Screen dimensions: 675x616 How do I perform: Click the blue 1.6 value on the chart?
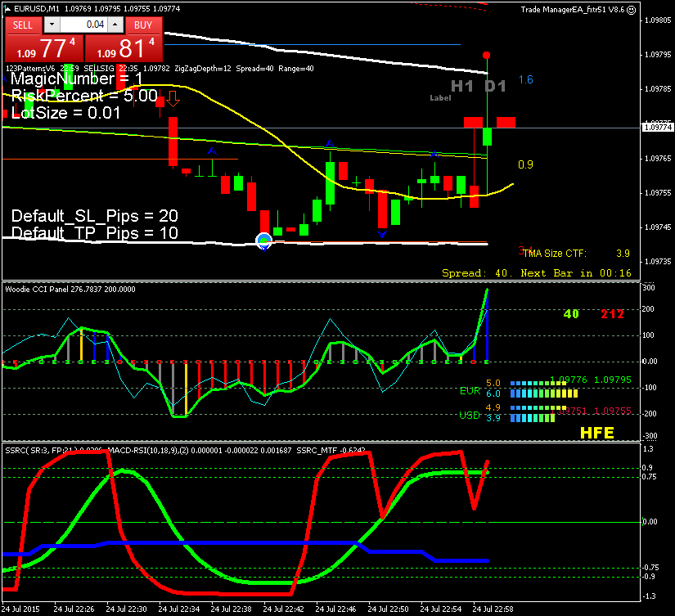[x=525, y=79]
